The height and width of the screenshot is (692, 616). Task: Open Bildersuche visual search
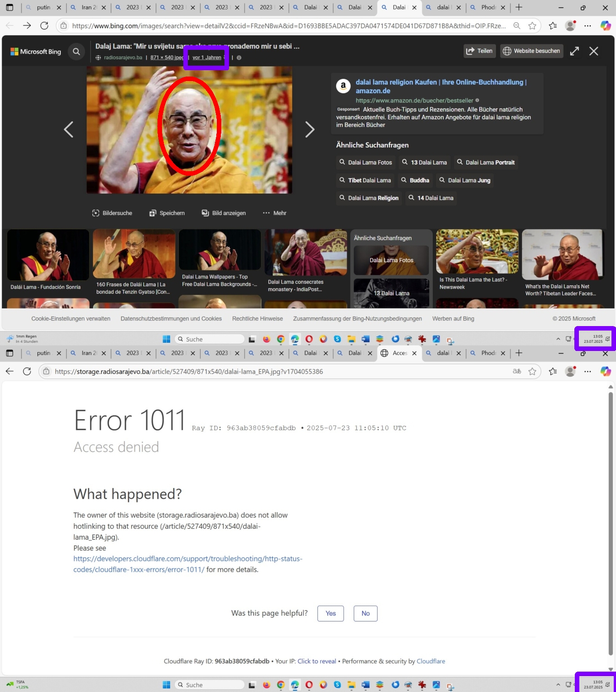point(112,213)
